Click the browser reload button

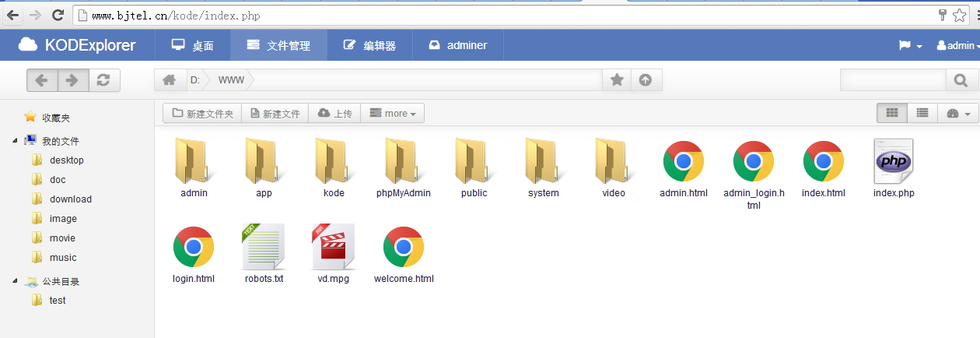[x=58, y=15]
